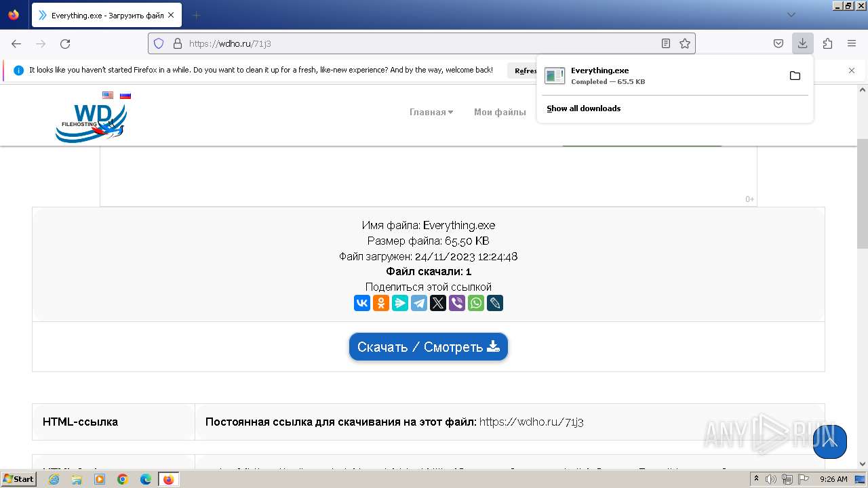Dismiss the Firefox notification bar
This screenshot has height=488, width=868.
(x=852, y=70)
